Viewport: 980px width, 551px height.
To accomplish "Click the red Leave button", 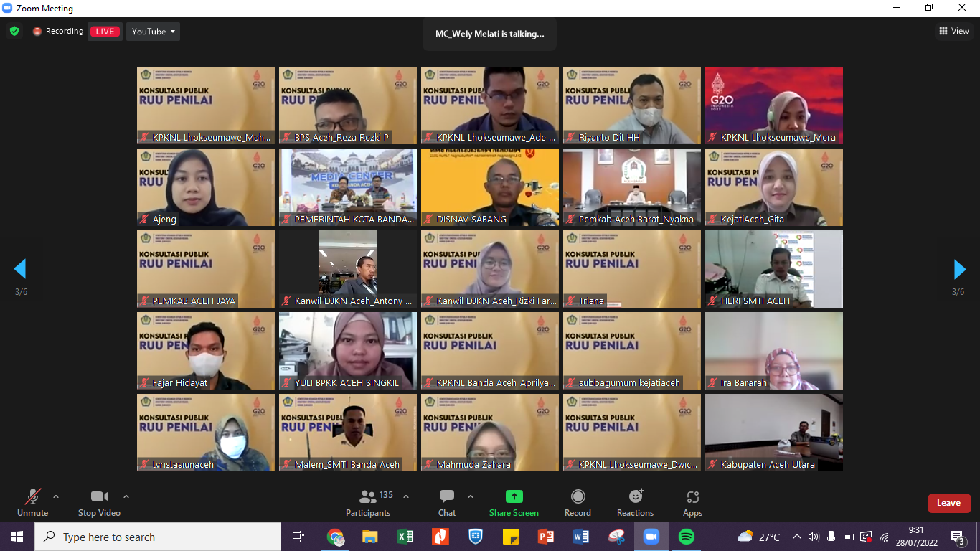I will click(x=948, y=503).
